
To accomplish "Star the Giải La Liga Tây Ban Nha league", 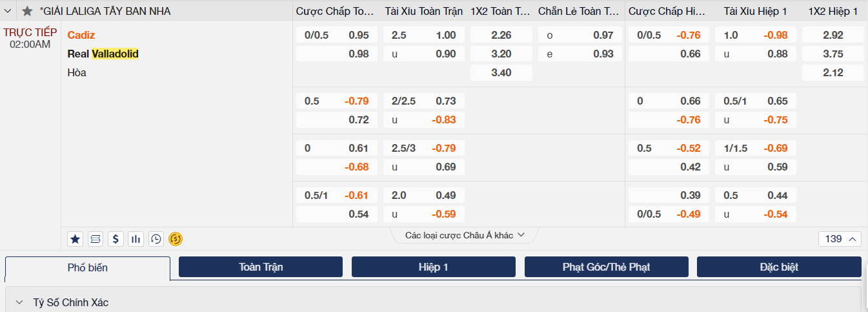I will coord(27,11).
